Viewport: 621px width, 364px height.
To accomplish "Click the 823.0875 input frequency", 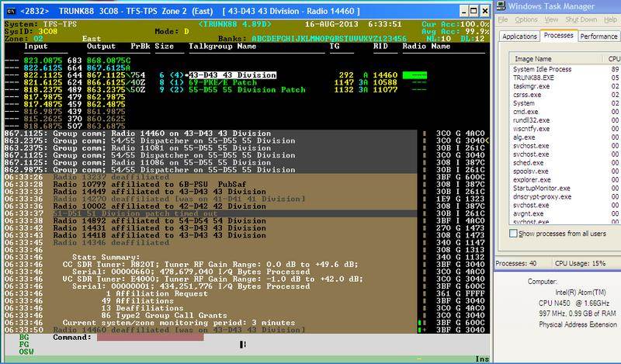I will point(43,61).
